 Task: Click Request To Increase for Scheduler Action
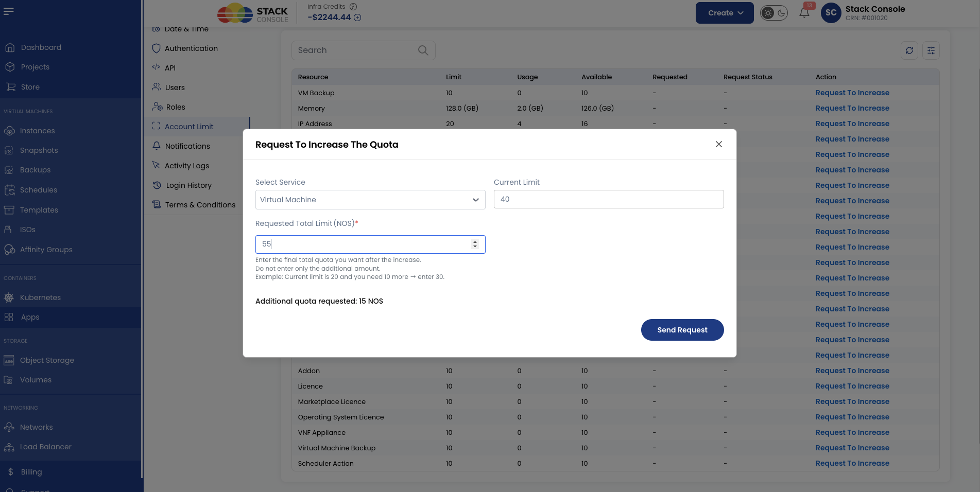[x=852, y=463]
